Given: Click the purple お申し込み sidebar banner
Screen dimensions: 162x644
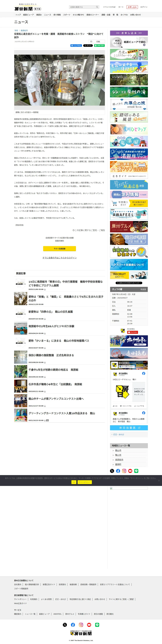Looking at the screenshot, I should pyautogui.click(x=129, y=33).
